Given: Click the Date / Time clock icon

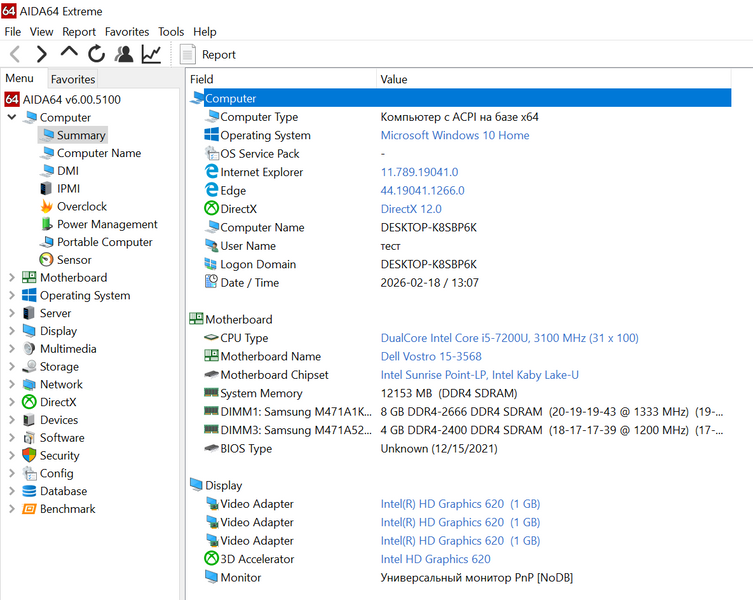Looking at the screenshot, I should (211, 282).
